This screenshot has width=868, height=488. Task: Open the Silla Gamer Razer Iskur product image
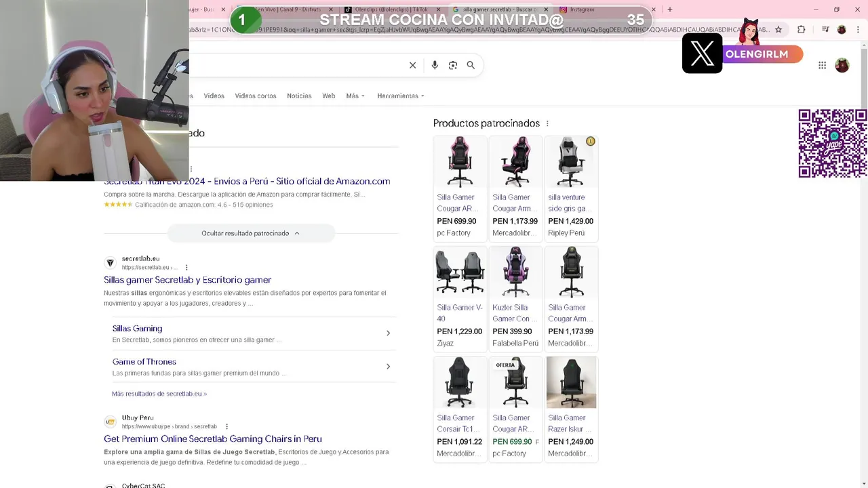571,382
